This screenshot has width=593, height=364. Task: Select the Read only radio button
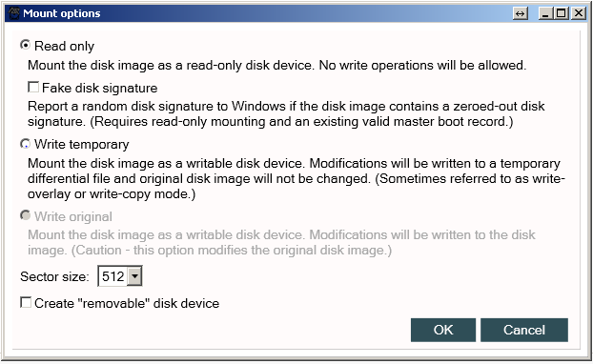25,46
